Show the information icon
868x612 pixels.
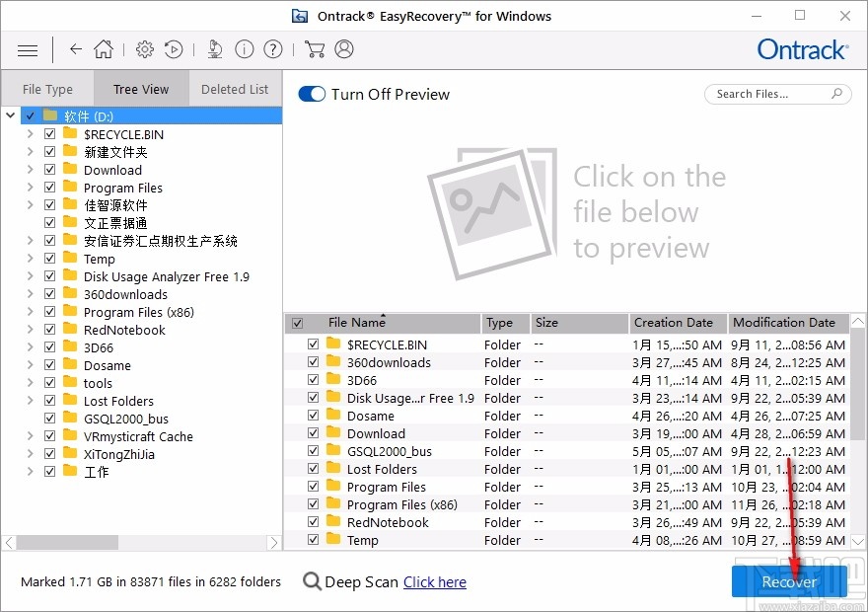[245, 49]
